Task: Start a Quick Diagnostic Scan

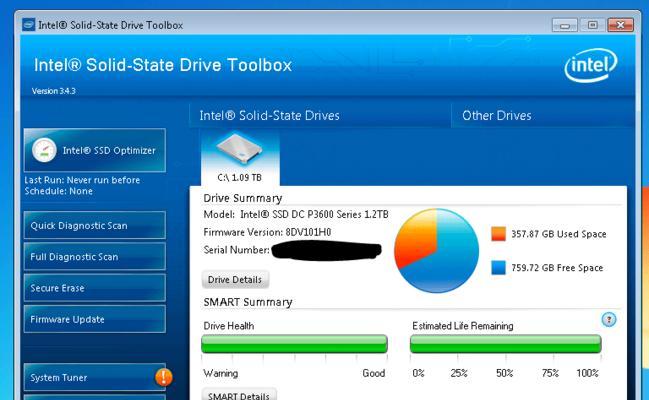Action: tap(95, 225)
